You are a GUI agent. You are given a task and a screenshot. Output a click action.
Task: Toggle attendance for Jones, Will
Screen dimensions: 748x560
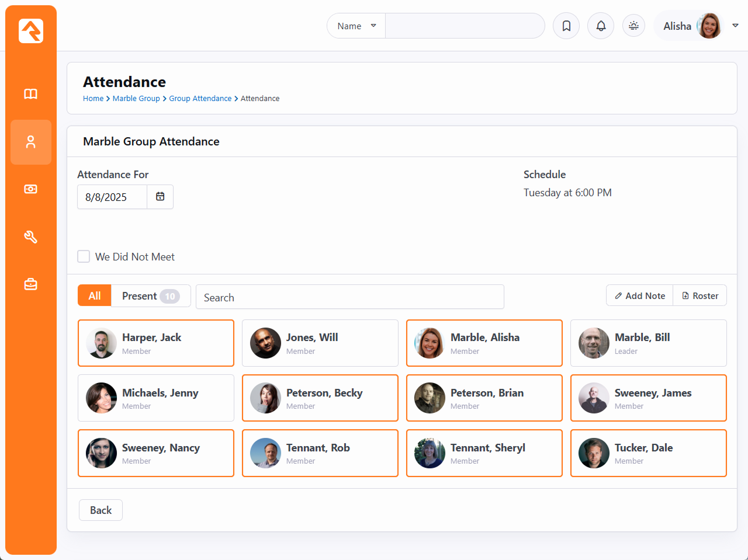320,343
